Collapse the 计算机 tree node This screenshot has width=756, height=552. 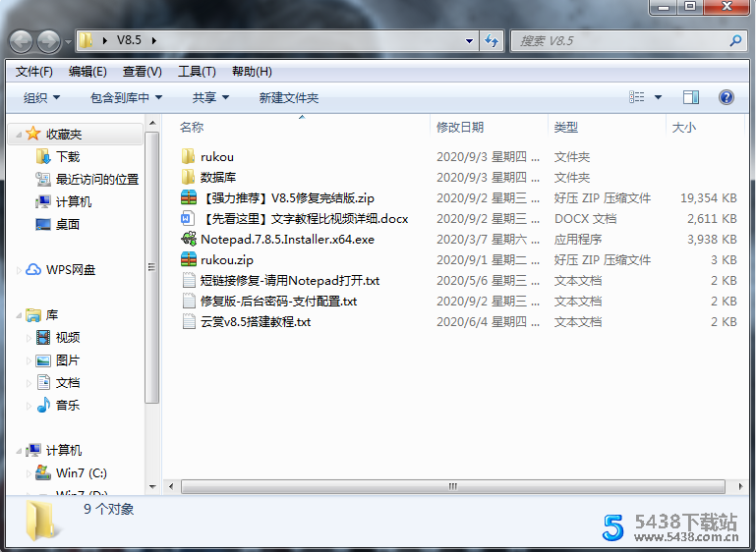[19, 451]
